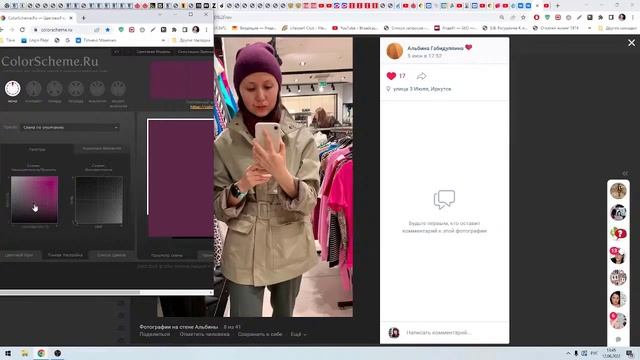Click green shield extension in ColorScheme window
The height and width of the screenshot is (360, 640).
point(121,30)
